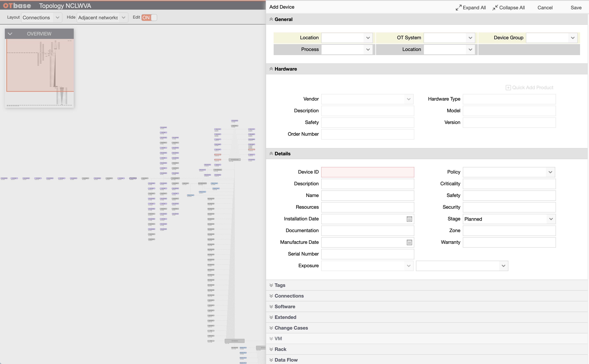
Task: Open Installation Date calendar picker
Action: [x=409, y=219]
